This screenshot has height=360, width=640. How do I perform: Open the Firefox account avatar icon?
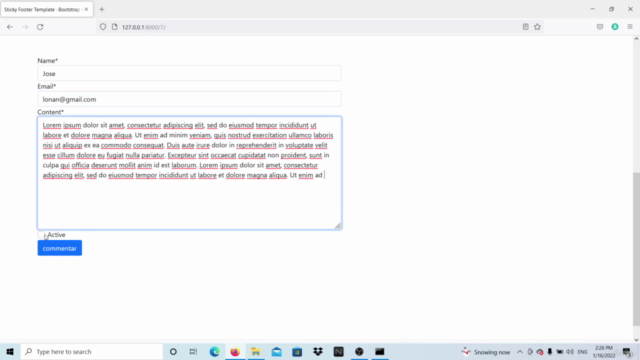click(615, 27)
